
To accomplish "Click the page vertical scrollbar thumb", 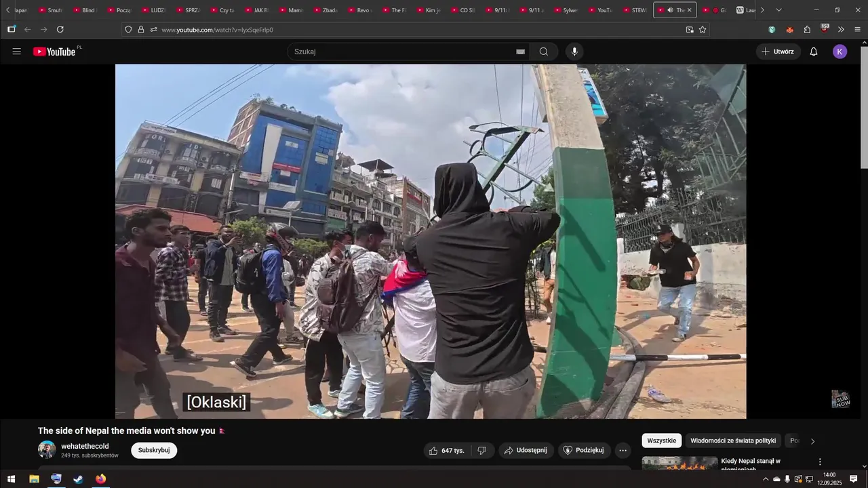I will [864, 107].
